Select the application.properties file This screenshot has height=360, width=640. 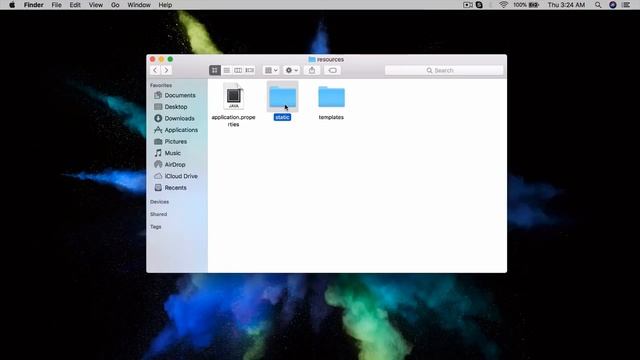click(x=233, y=96)
